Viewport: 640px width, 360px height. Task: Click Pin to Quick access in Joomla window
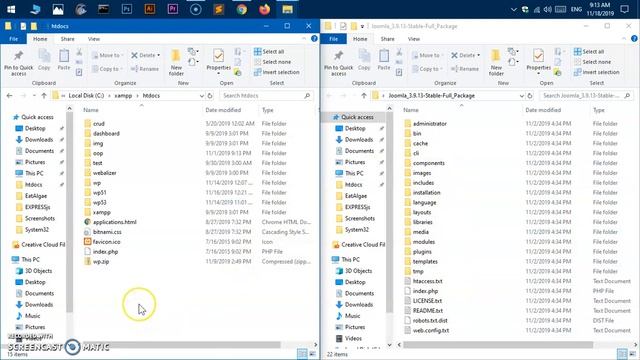coord(338,63)
